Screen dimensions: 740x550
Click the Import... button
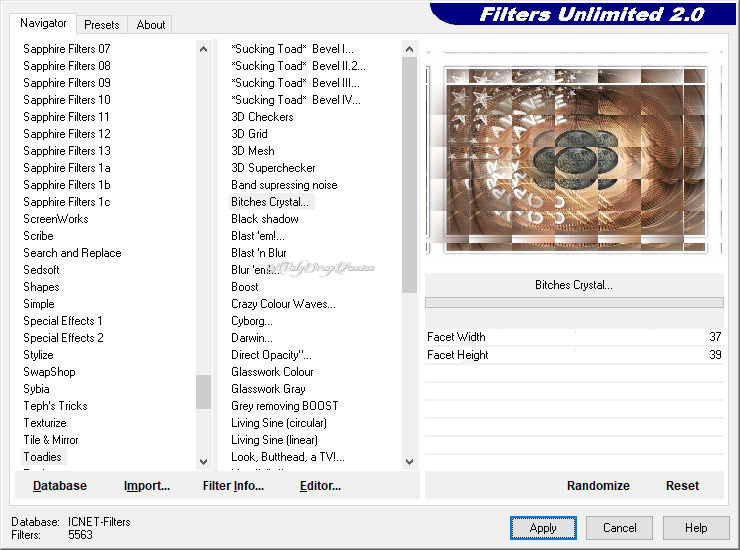click(x=147, y=486)
